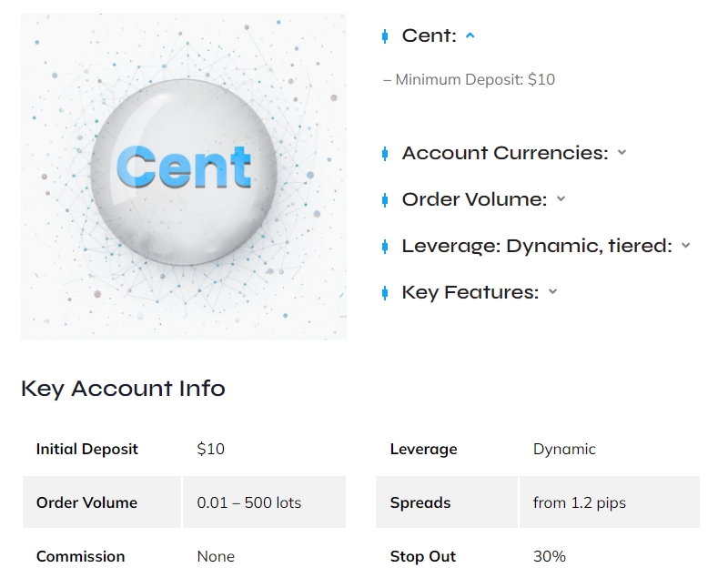
Task: Click the Cent heading text
Action: [430, 35]
